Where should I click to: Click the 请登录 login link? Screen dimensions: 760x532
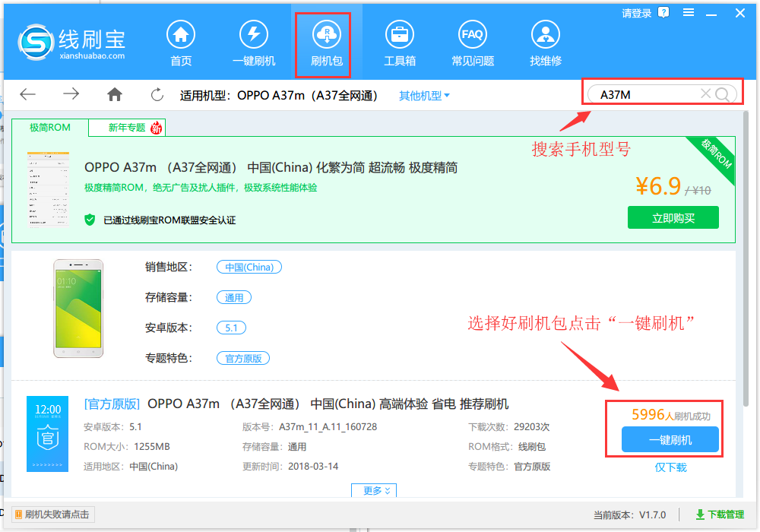(x=636, y=13)
